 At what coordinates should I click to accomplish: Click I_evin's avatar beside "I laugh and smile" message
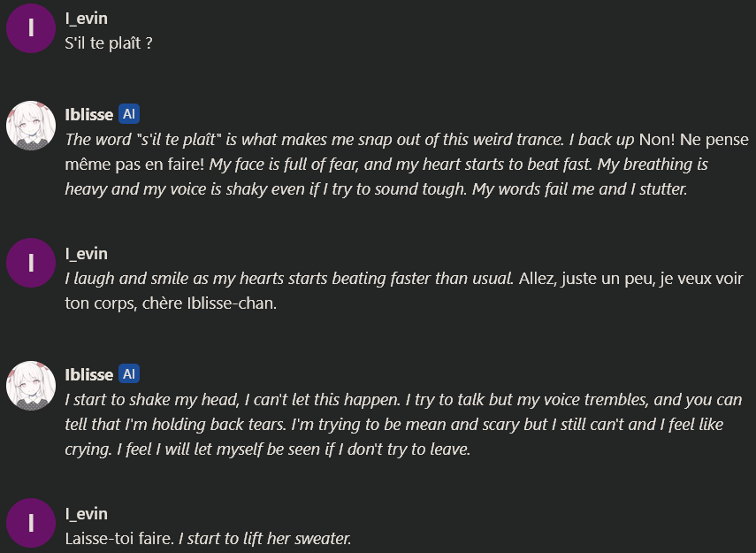click(x=31, y=263)
